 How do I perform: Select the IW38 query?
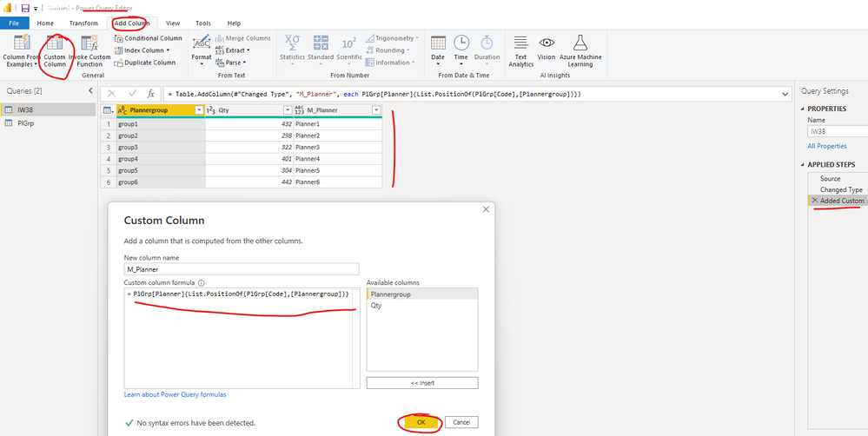pos(48,109)
